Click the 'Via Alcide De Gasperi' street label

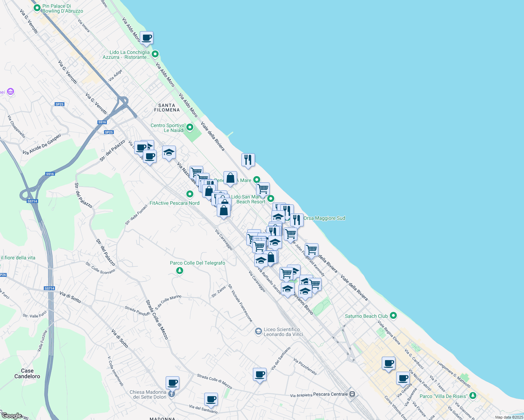click(42, 144)
